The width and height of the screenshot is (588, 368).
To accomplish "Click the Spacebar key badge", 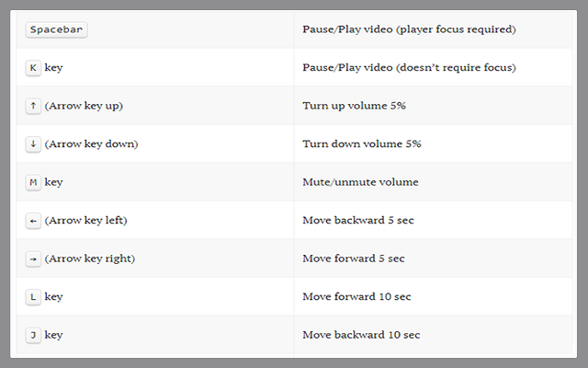I will click(x=56, y=29).
